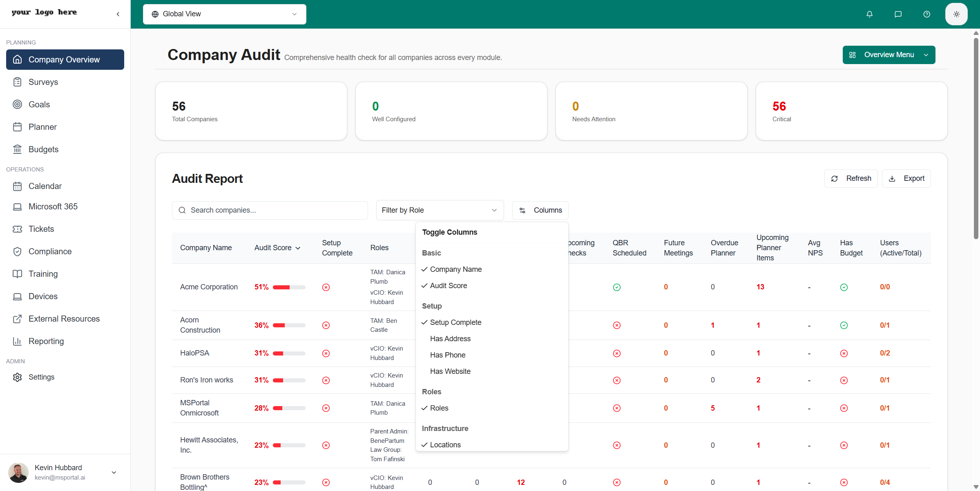Expand the Kevin Hubbard profile menu
Viewport: 980px width, 491px height.
click(x=114, y=473)
